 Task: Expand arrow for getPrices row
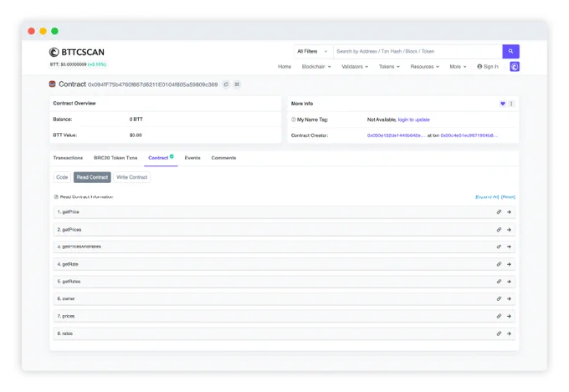click(509, 230)
